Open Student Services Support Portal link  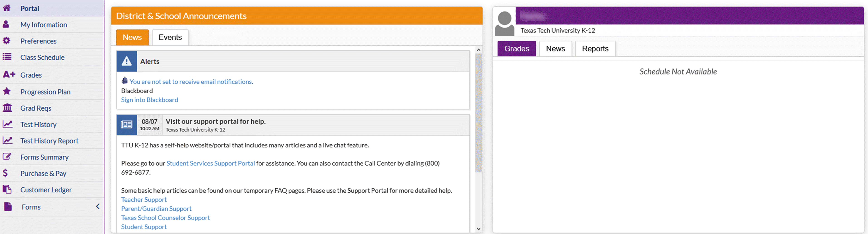click(211, 163)
